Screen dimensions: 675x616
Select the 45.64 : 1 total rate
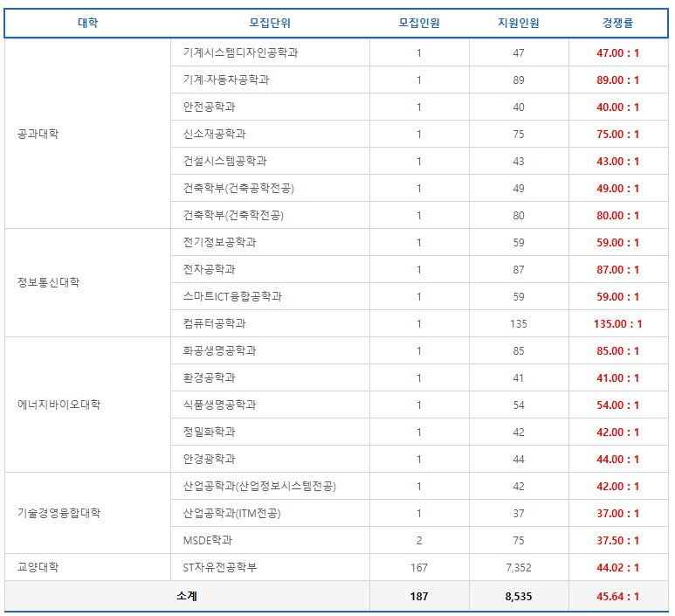tap(617, 597)
